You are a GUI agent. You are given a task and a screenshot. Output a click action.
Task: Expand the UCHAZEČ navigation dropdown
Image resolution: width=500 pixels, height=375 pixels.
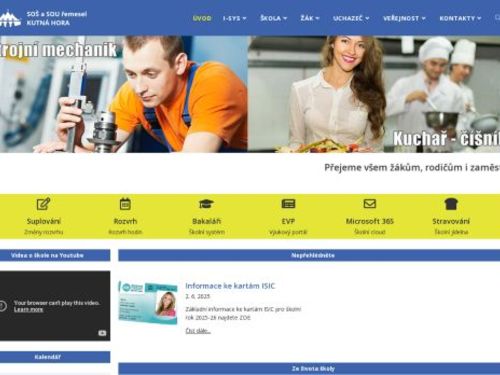click(351, 18)
